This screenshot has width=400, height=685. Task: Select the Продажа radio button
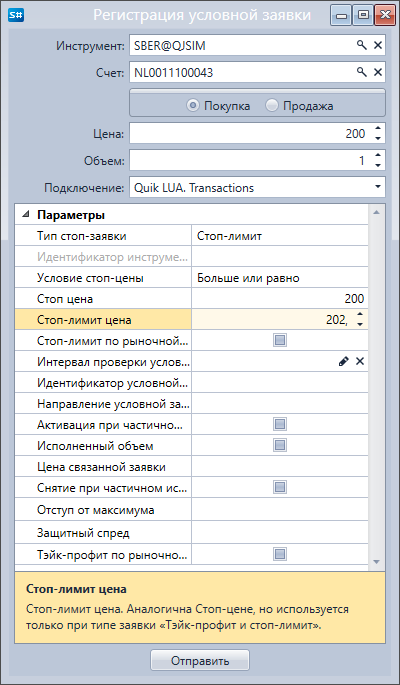point(272,106)
